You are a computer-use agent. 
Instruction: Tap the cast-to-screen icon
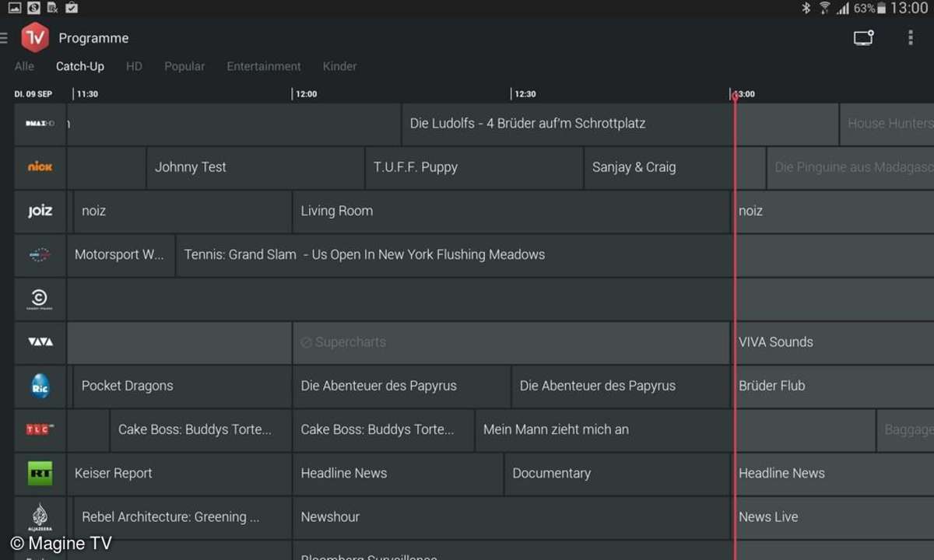click(x=863, y=37)
